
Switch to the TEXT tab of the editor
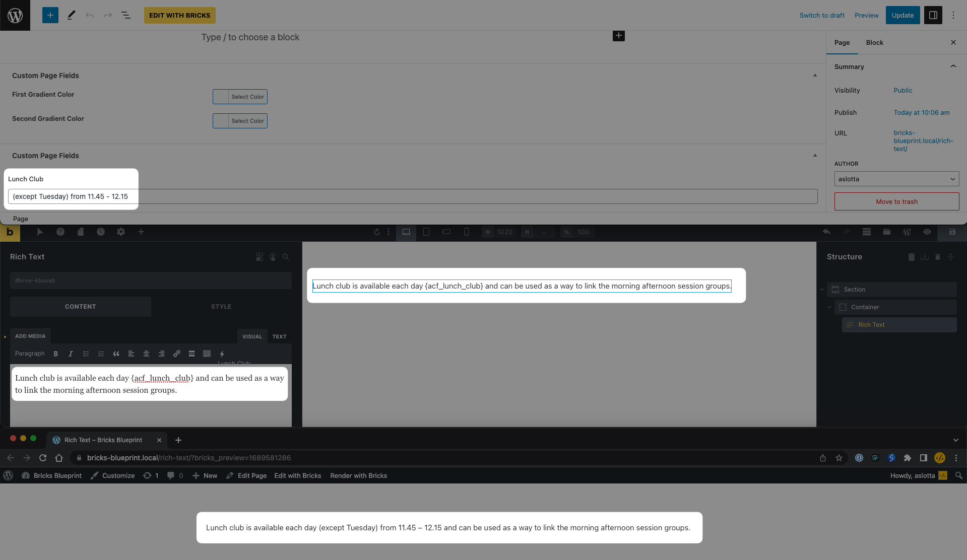coord(279,336)
